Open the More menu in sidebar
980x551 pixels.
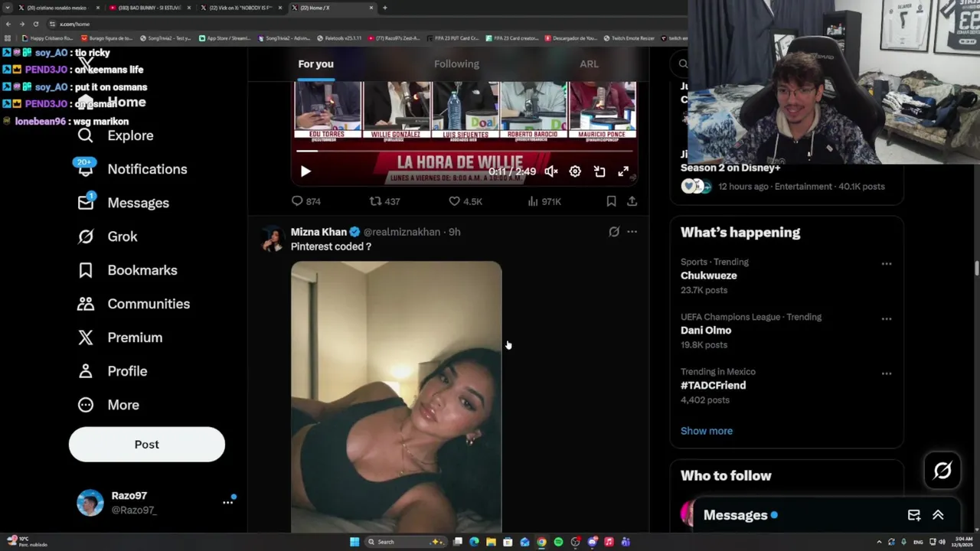108,405
